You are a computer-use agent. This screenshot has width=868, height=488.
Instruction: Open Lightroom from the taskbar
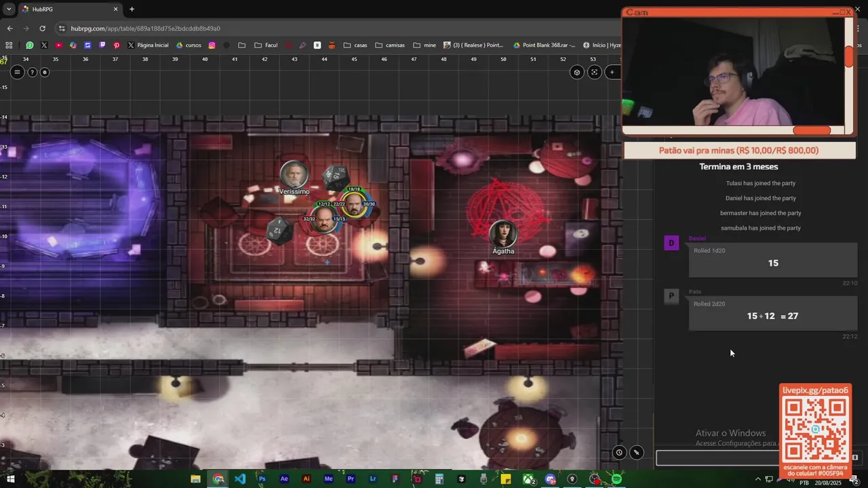pos(373,479)
